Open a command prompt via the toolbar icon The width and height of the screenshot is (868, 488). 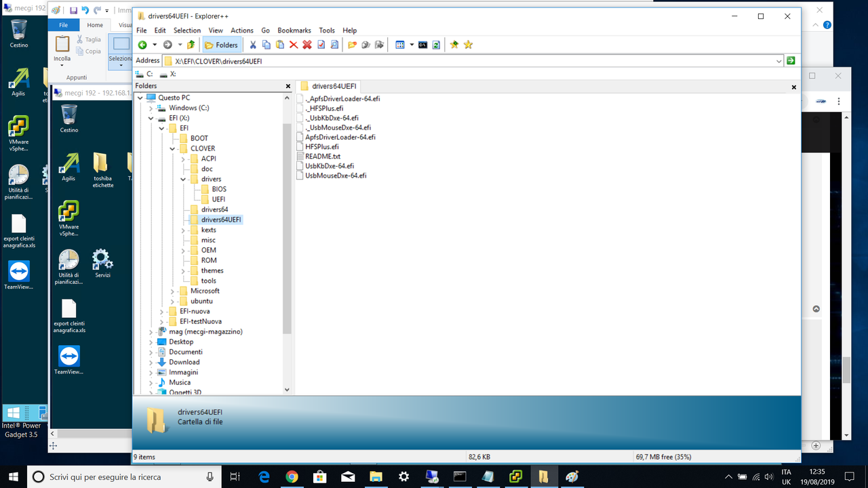423,45
